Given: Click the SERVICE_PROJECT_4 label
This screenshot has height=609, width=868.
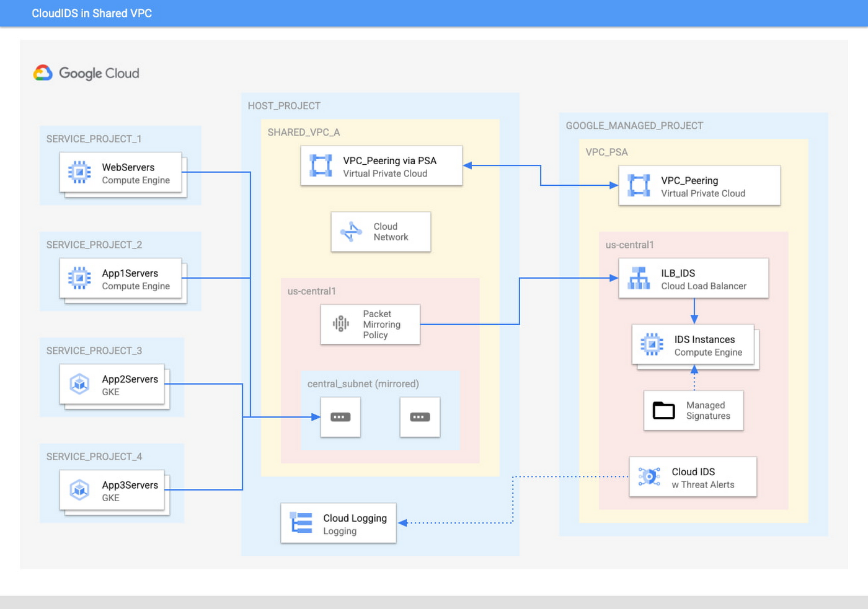Looking at the screenshot, I should tap(94, 457).
